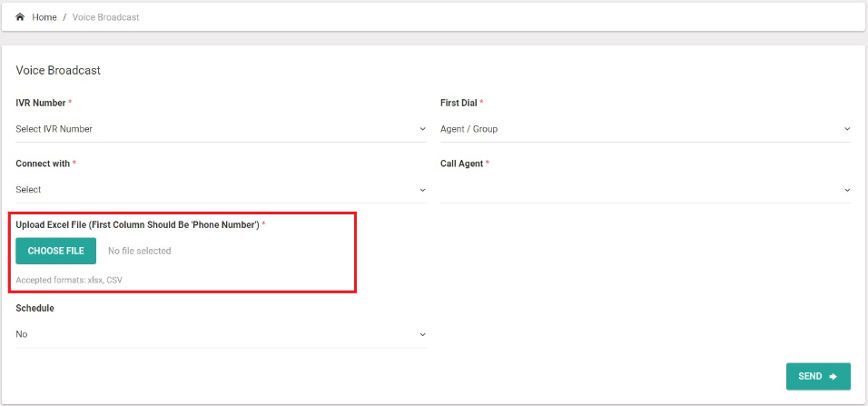Open the Home breadcrumb link
This screenshot has height=406, width=868.
coord(44,17)
